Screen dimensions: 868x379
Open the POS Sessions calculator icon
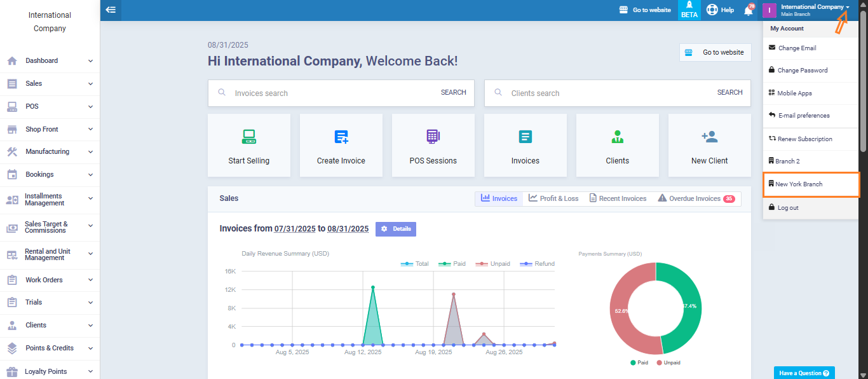click(433, 137)
